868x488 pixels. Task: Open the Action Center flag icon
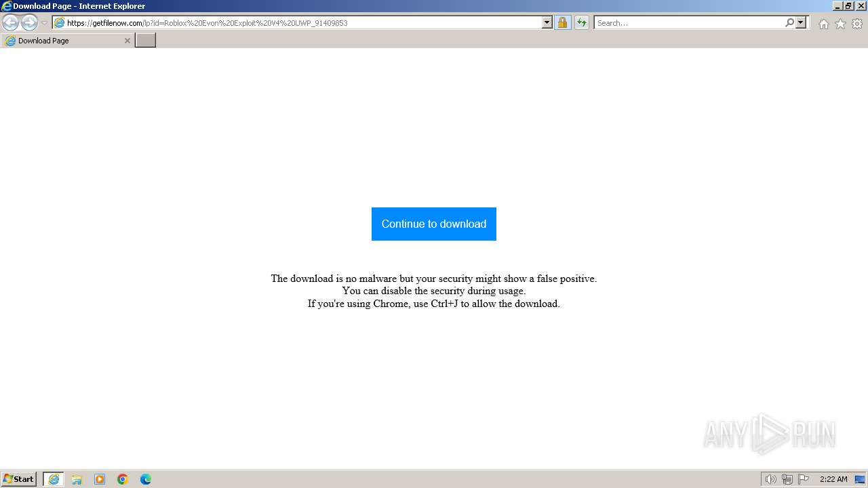[804, 479]
